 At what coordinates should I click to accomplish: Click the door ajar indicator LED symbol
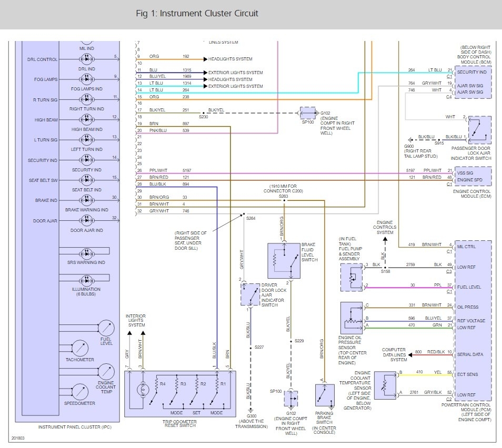[x=87, y=220]
